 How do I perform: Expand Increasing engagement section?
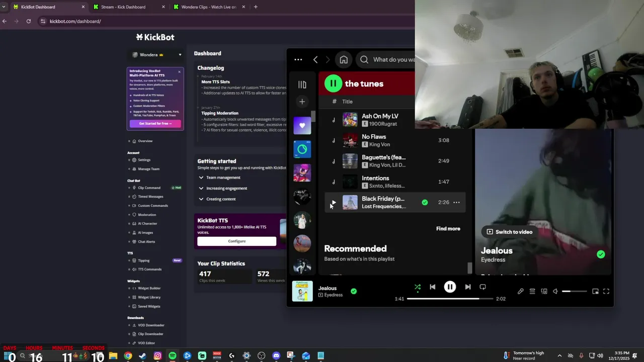coord(223,188)
